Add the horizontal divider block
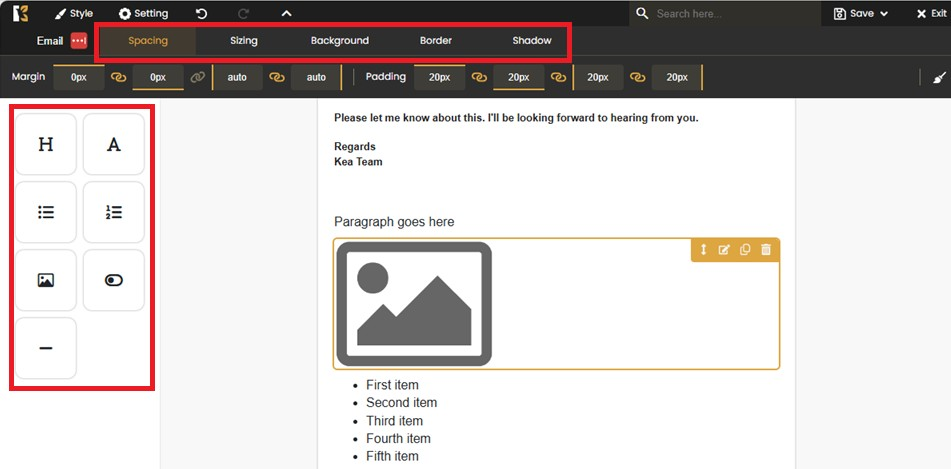The image size is (951, 469). (x=46, y=348)
